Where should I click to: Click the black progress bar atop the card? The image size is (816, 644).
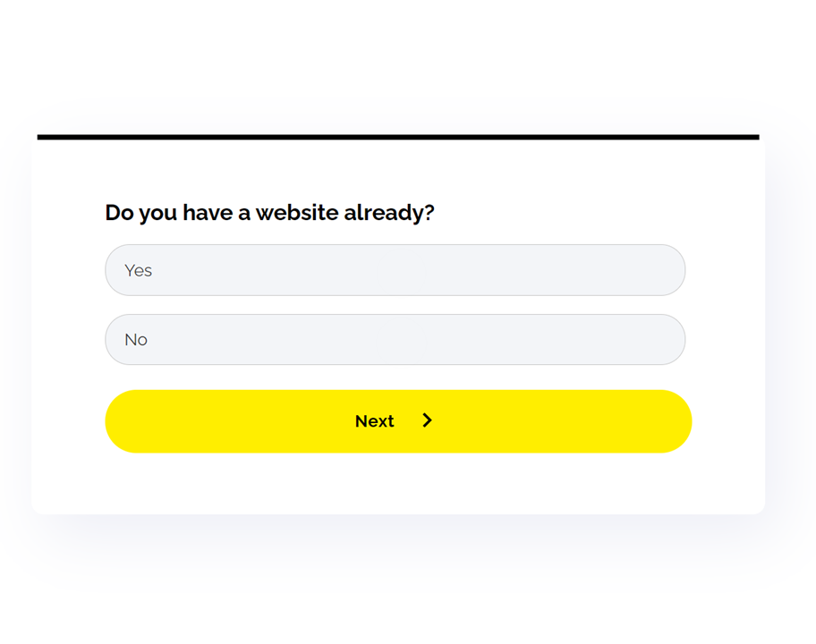coord(398,138)
